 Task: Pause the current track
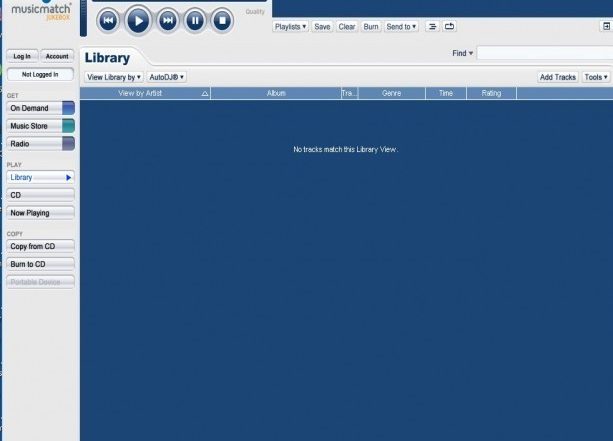[x=195, y=20]
